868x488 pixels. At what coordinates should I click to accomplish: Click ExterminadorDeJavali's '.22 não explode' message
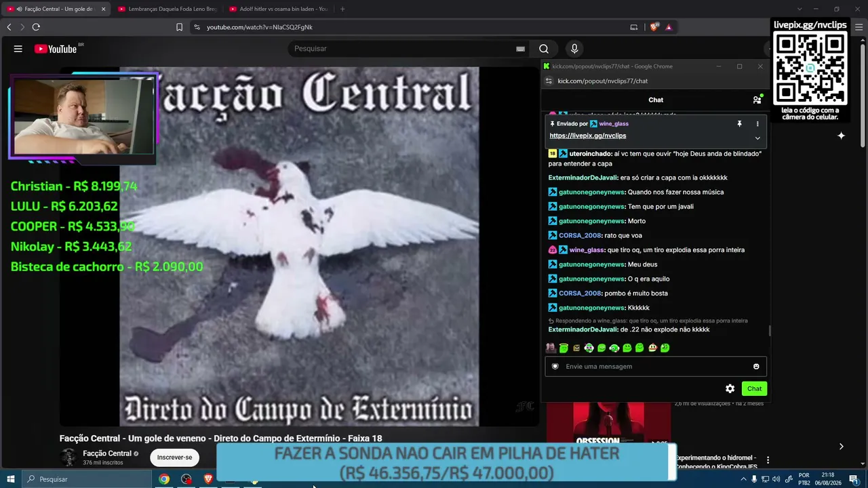click(x=629, y=329)
